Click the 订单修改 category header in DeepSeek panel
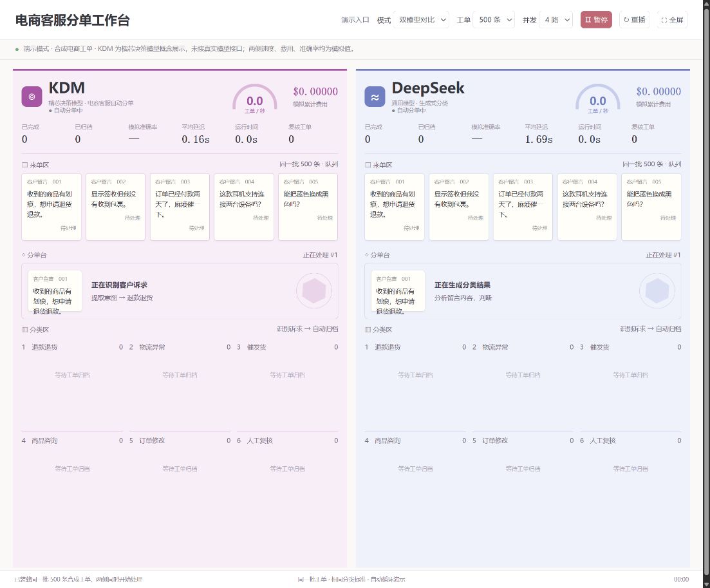Image resolution: width=710 pixels, height=588 pixels. coord(523,441)
